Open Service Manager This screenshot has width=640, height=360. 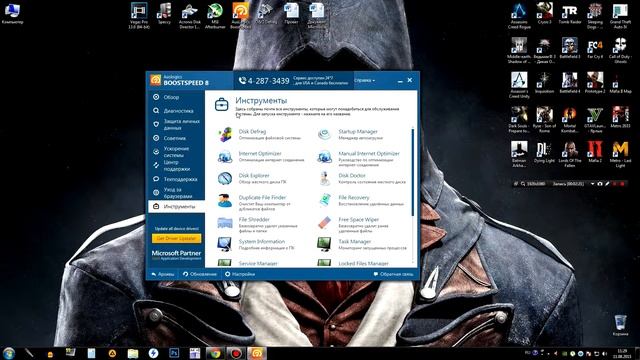point(258,264)
